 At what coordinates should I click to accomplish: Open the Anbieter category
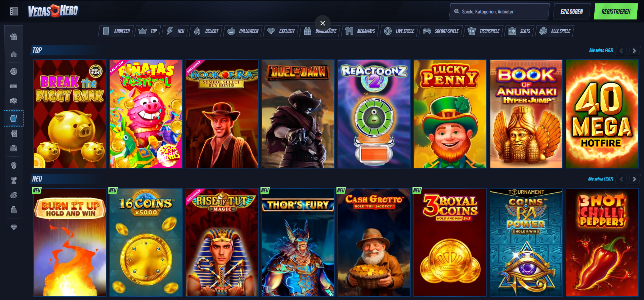click(116, 31)
